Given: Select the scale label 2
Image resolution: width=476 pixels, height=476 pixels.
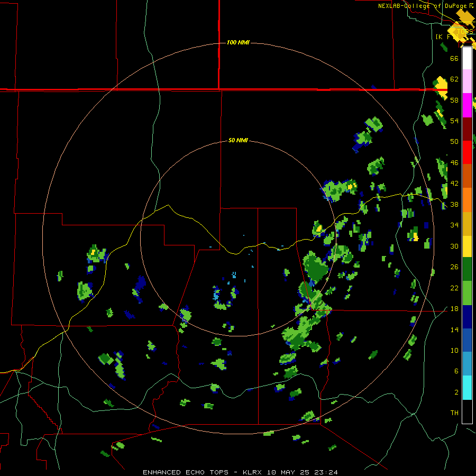Looking at the screenshot, I should click(456, 392).
